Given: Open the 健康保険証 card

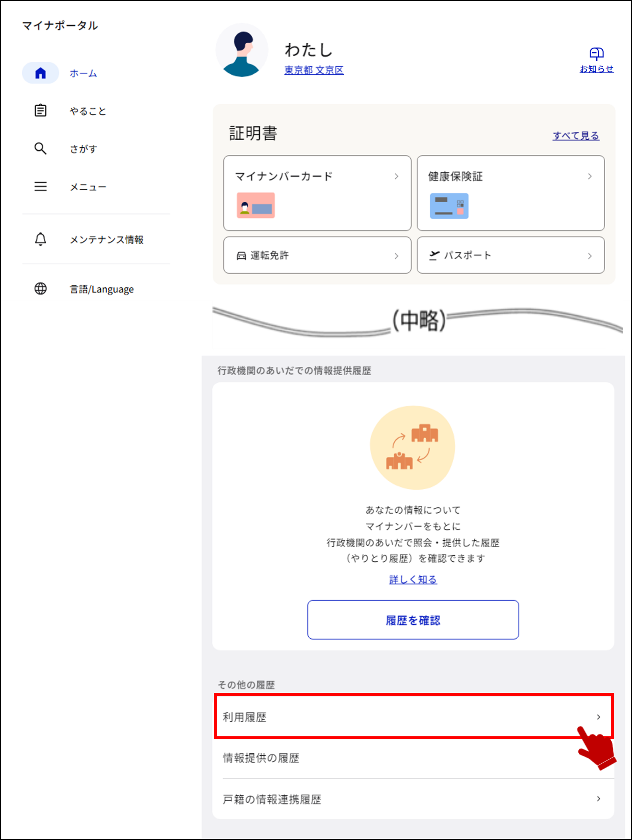Looking at the screenshot, I should (511, 193).
